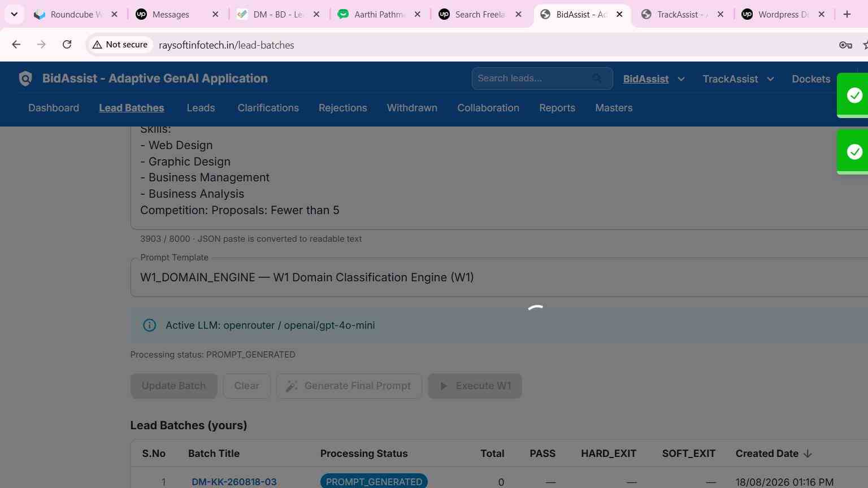
Task: Open the Clarifications menu item
Action: [268, 108]
